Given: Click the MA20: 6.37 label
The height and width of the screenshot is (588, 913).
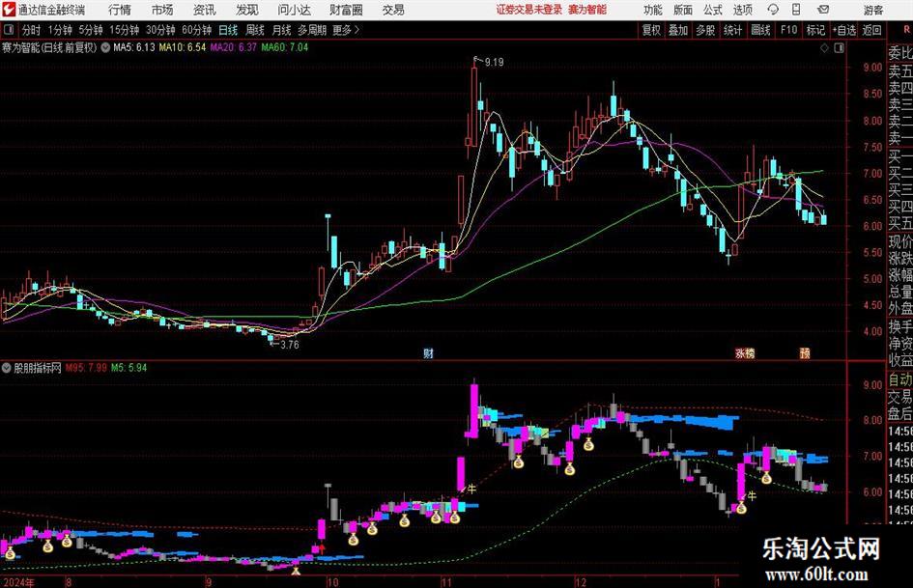Looking at the screenshot, I should point(233,47).
